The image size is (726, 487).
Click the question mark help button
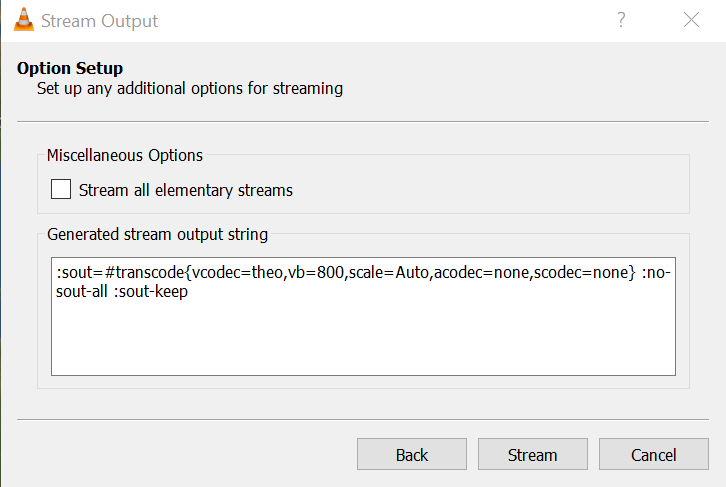621,20
